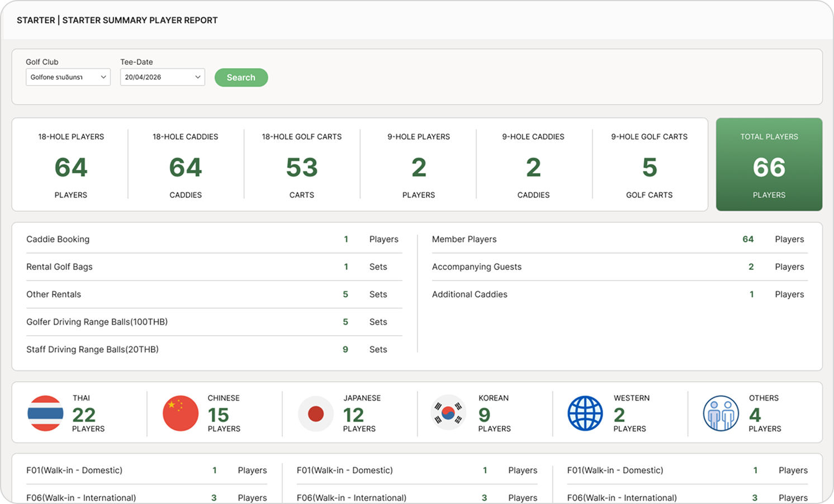Click the 9-Hole Players count 2

click(419, 168)
